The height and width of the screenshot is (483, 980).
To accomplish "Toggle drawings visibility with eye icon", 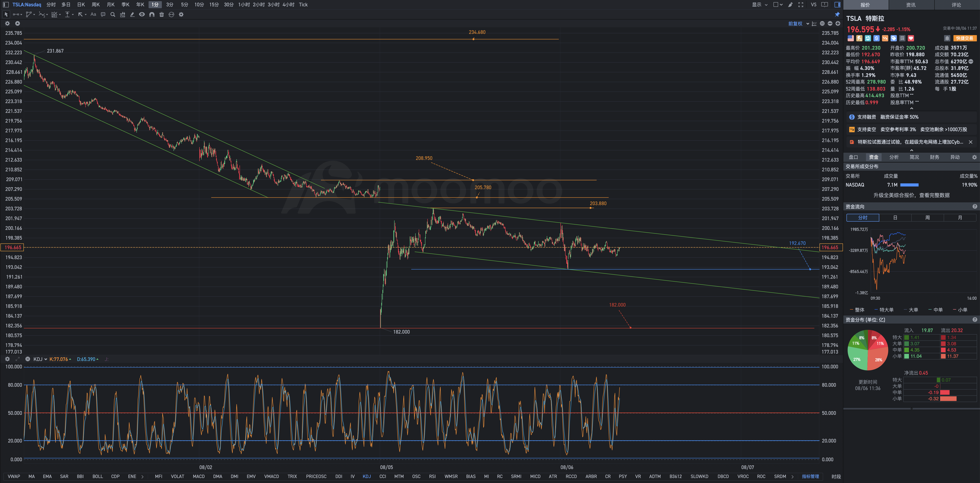I will [142, 14].
